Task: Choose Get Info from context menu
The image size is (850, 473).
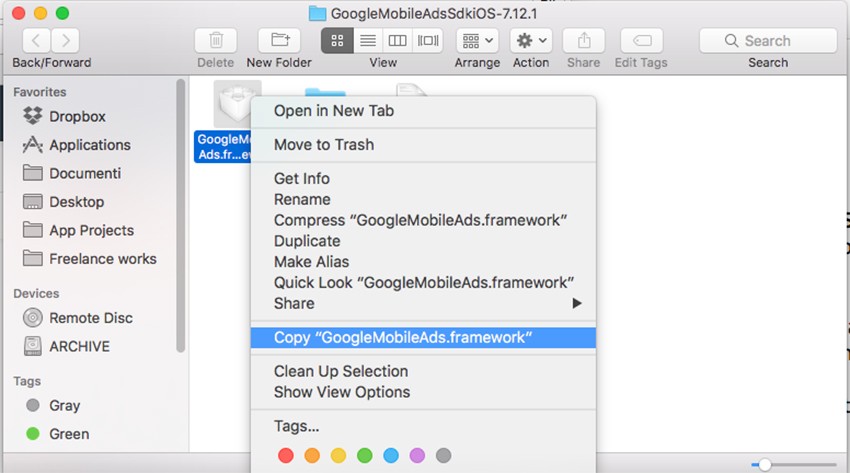Action: tap(423, 178)
